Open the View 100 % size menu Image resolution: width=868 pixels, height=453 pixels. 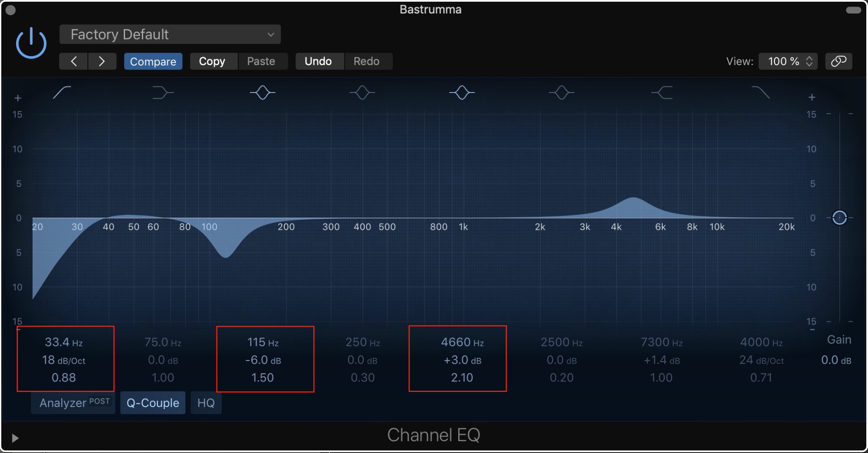pos(788,61)
